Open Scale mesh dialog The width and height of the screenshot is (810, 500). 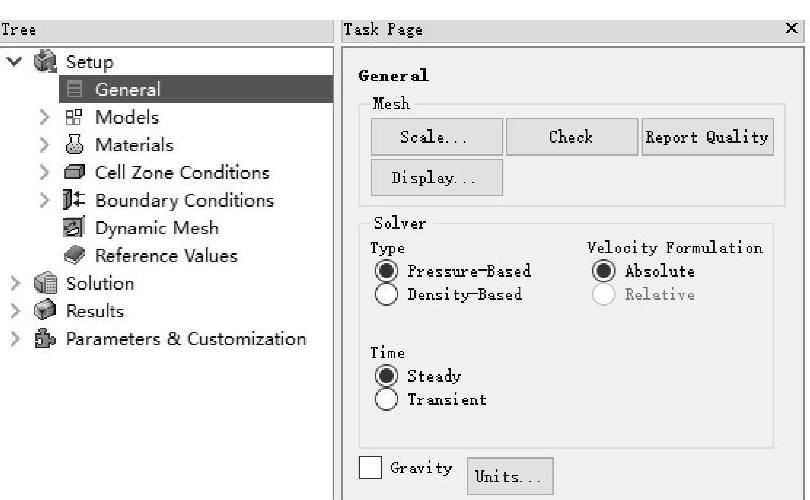coord(435,137)
